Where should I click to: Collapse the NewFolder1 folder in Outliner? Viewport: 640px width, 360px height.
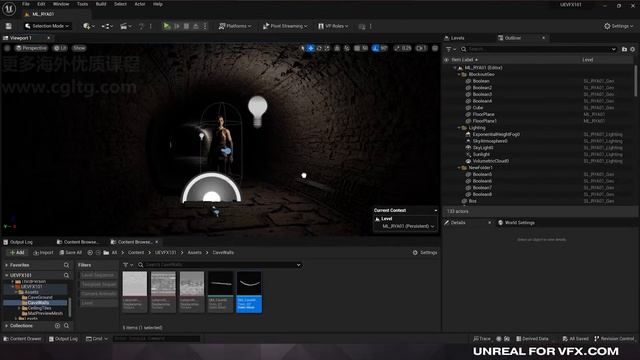point(459,168)
